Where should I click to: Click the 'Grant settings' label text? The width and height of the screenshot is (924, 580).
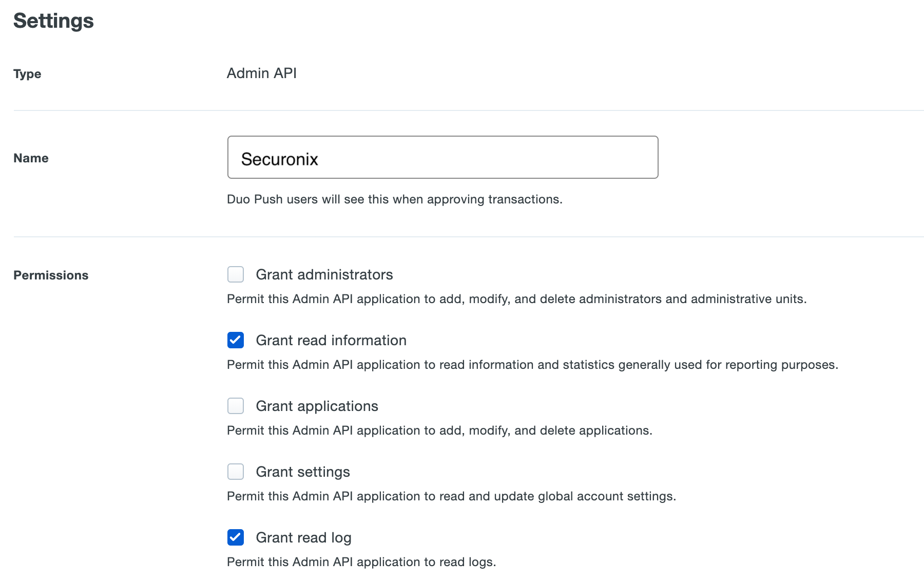coord(302,472)
